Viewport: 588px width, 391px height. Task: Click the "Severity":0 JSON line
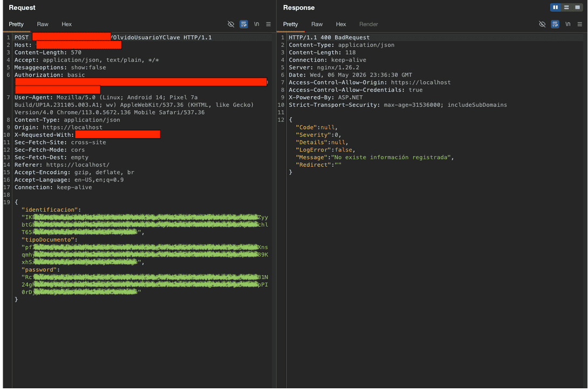click(318, 135)
